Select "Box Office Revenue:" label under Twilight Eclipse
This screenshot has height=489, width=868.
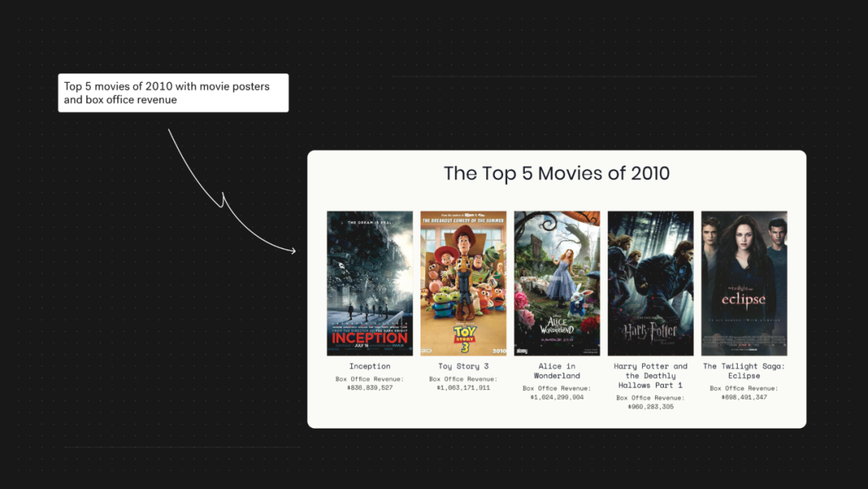743,388
